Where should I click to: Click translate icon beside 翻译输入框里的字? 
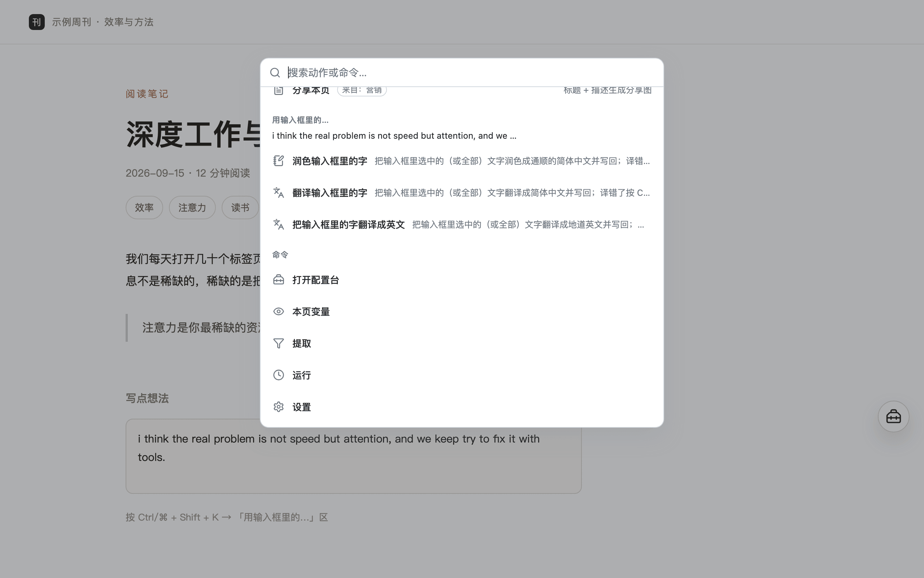tap(278, 193)
